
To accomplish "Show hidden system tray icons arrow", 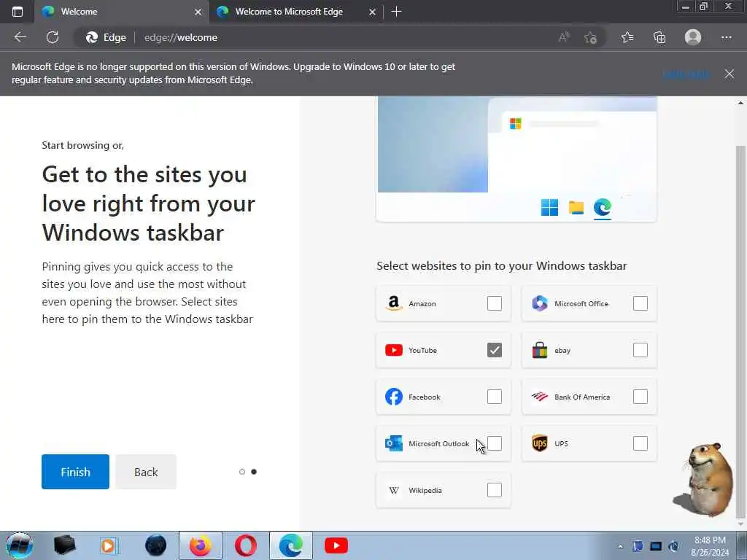I will click(x=620, y=547).
